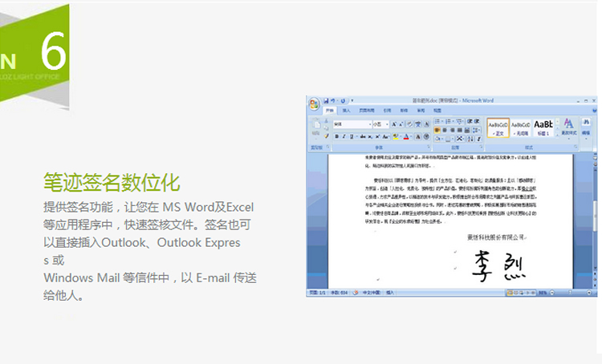Toggle Italic formatting in the font group
This screenshot has width=602, height=364.
(344, 136)
